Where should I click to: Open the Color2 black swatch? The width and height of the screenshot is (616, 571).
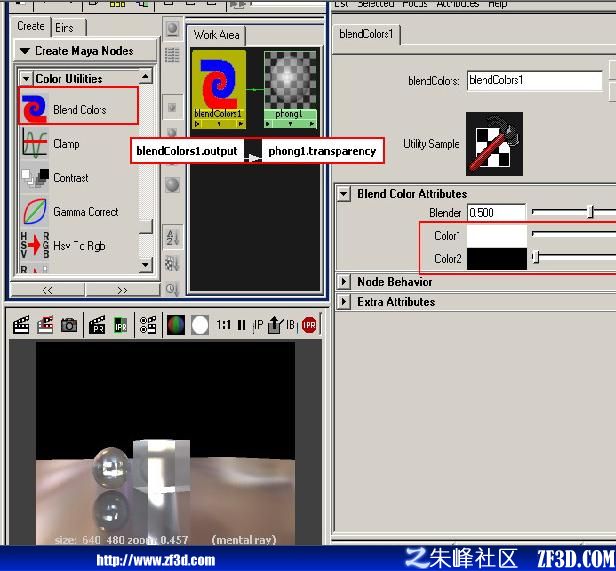click(x=497, y=259)
